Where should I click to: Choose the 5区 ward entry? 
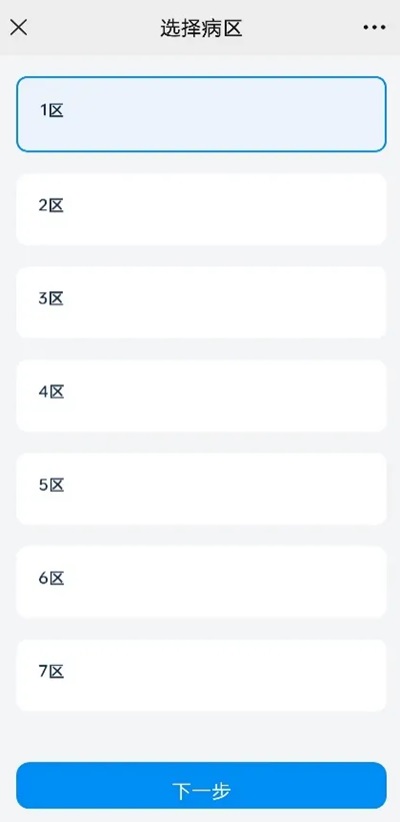201,489
